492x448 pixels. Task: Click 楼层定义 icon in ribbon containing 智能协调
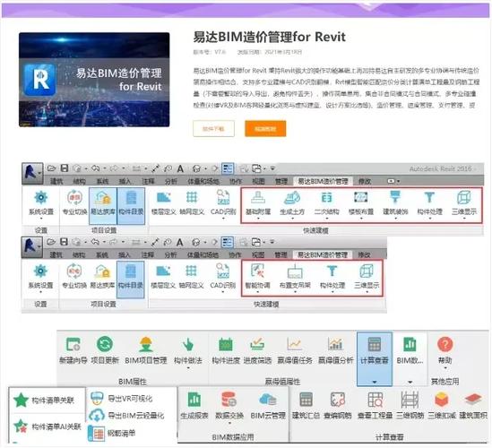tap(163, 271)
